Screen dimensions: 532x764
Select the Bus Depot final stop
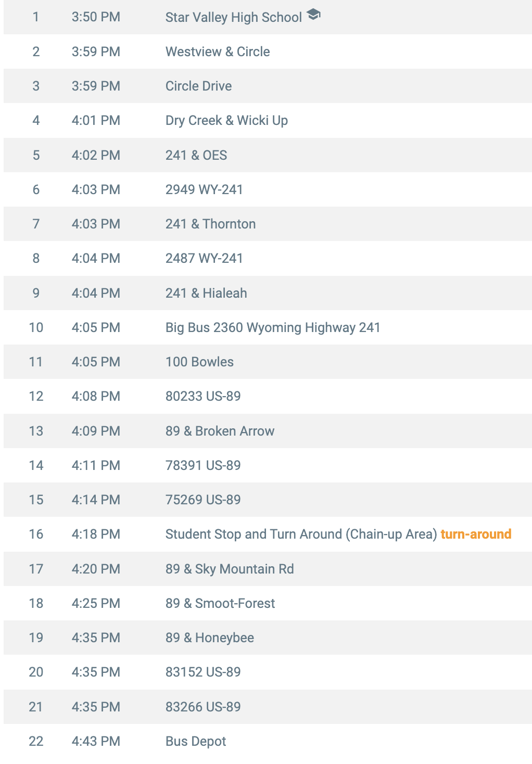coord(196,741)
